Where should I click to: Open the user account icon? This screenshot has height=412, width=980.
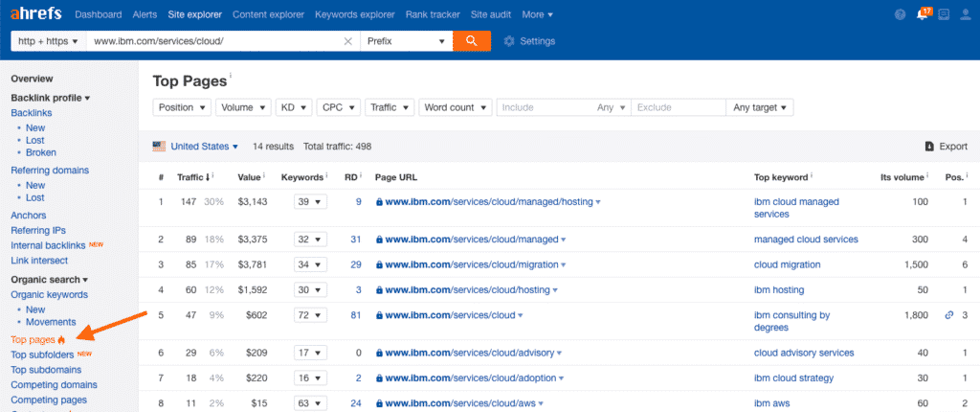965,15
